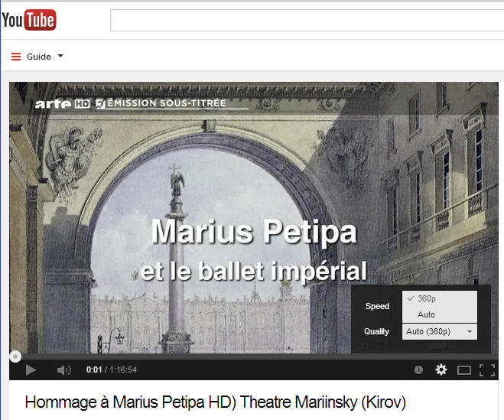Click the Quality setting label
This screenshot has height=420, width=504.
[376, 331]
